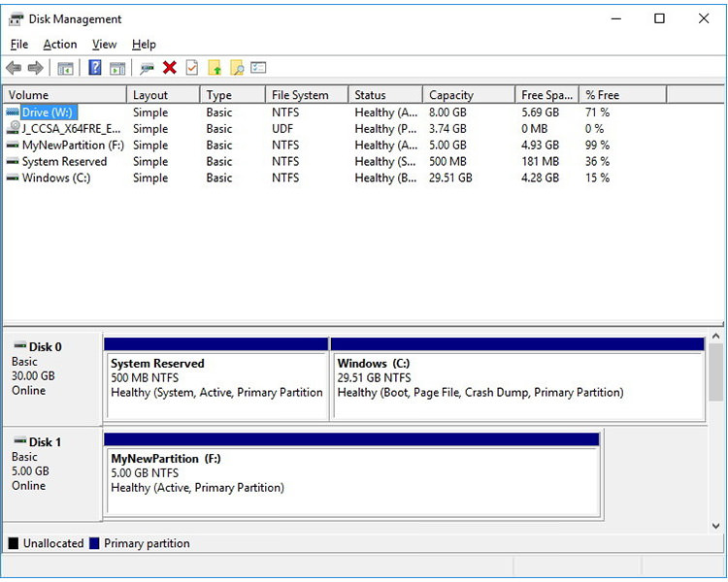Select the System Reserved partition block on Disk 0
Viewport: 728px width, 582px height.
[215, 385]
